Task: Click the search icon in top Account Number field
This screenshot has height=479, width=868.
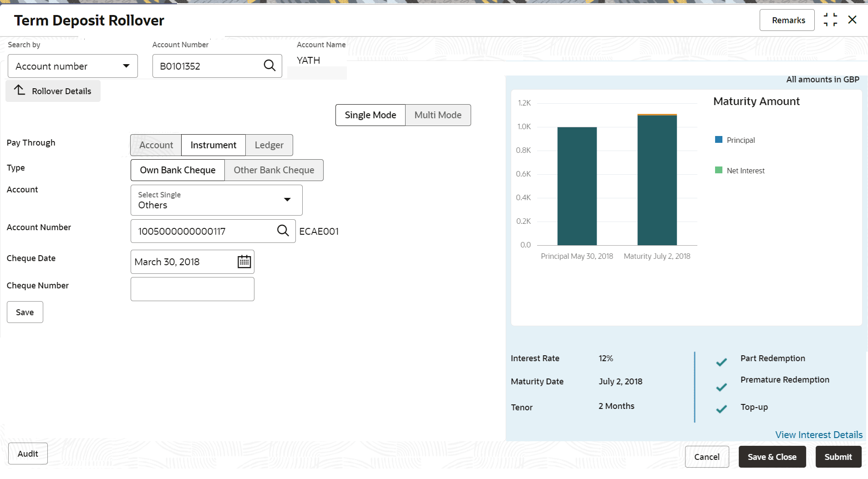Action: [269, 66]
